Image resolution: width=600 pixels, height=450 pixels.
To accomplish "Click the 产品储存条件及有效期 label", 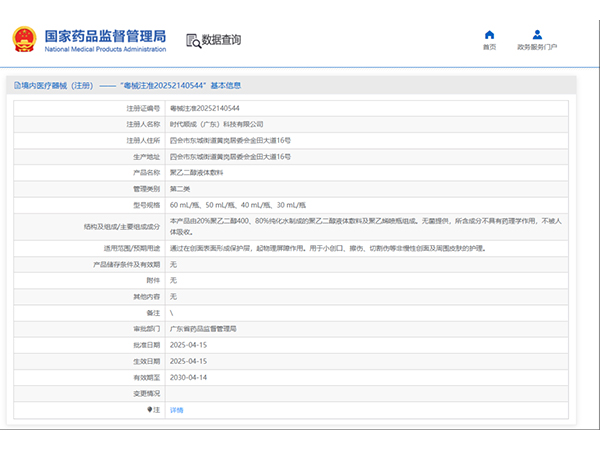I will click(127, 264).
